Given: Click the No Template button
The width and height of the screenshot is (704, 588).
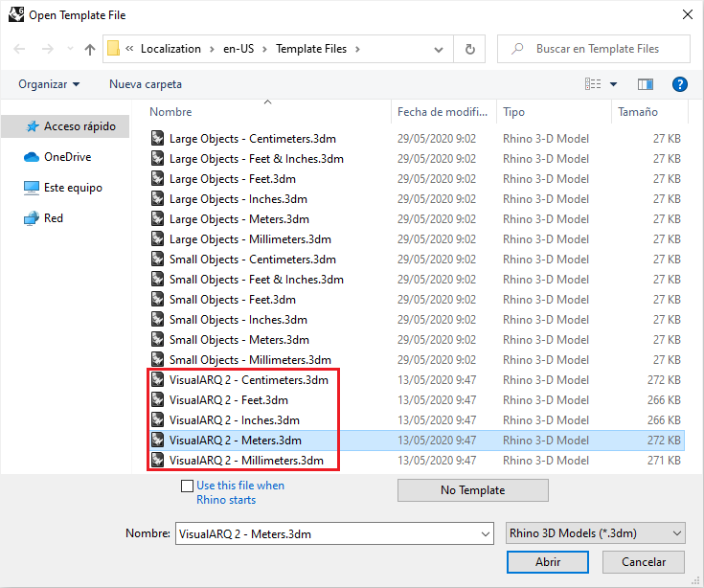Looking at the screenshot, I should [x=473, y=490].
